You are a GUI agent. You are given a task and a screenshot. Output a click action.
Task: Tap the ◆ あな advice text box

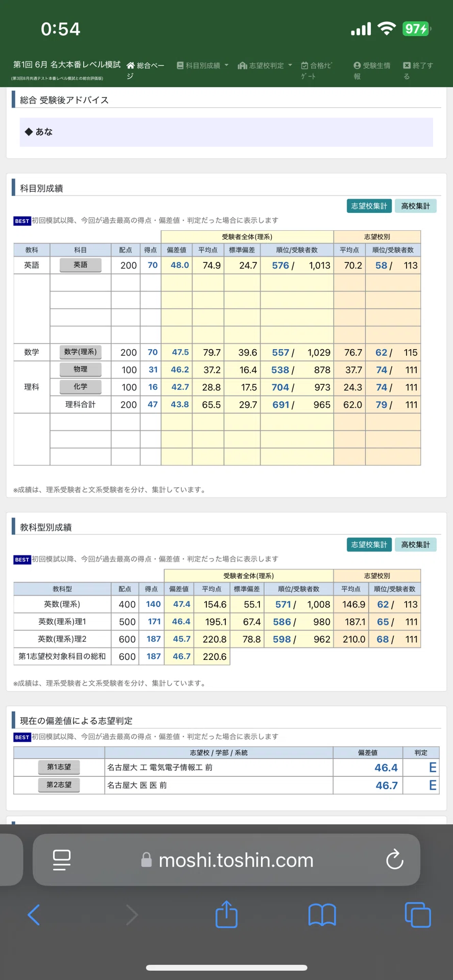pyautogui.click(x=226, y=132)
